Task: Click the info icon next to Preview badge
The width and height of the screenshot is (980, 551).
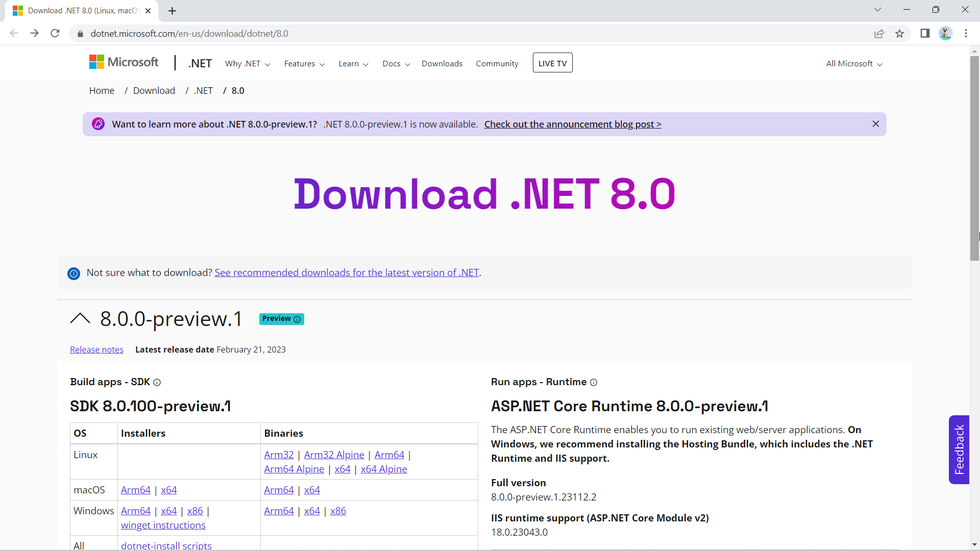Action: [x=297, y=320]
